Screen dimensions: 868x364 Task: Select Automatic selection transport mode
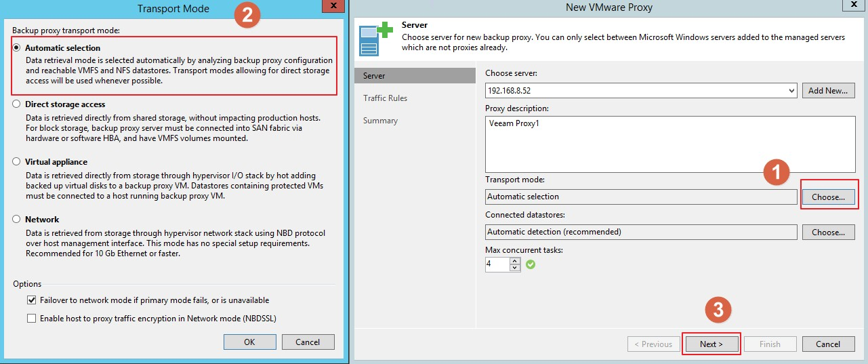click(x=17, y=48)
